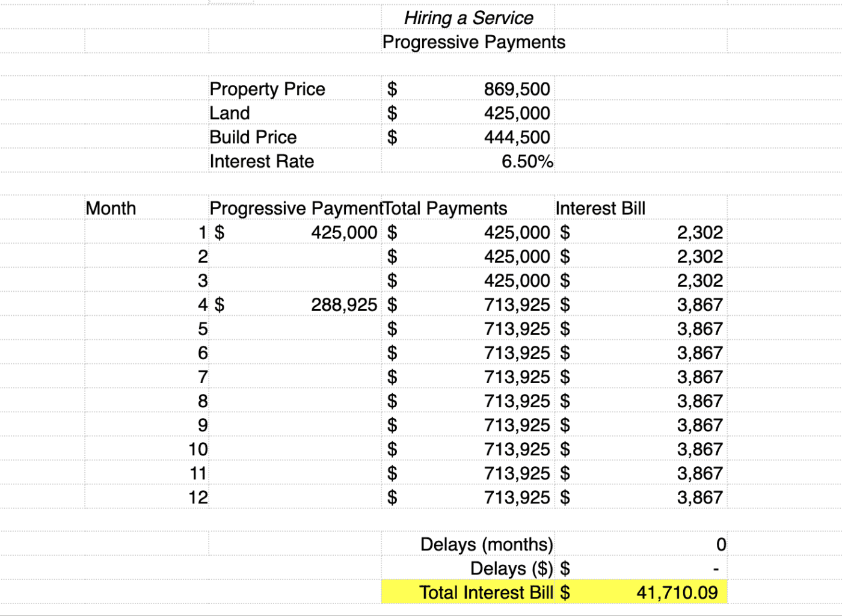
Task: Click the month 4 interest bill cell
Action: [x=699, y=304]
